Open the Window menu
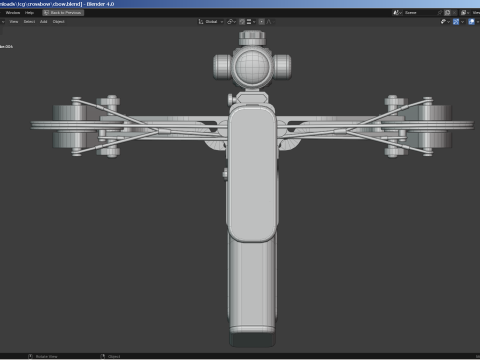Screen dimensions: 480x360 [13, 13]
